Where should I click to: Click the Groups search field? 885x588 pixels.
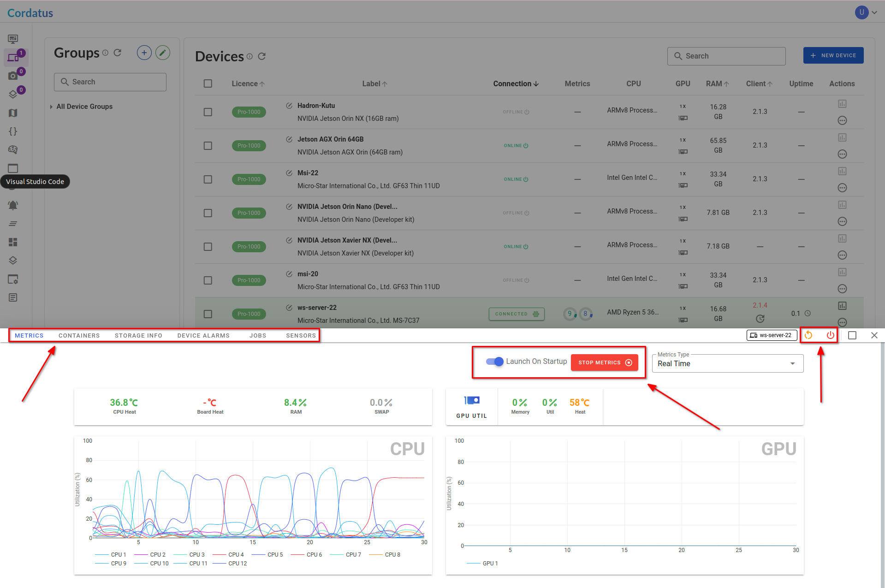coord(110,82)
